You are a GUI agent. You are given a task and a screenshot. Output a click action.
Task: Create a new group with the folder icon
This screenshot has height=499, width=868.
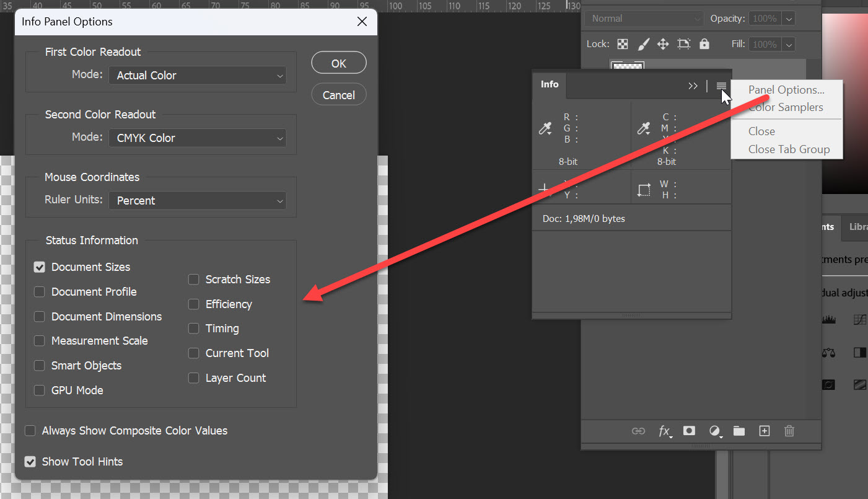click(739, 430)
